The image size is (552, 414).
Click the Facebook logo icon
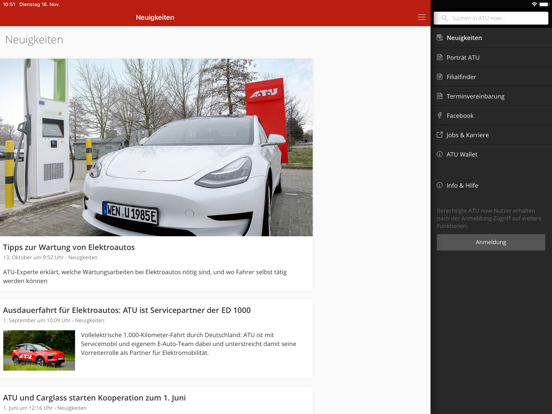tap(439, 115)
